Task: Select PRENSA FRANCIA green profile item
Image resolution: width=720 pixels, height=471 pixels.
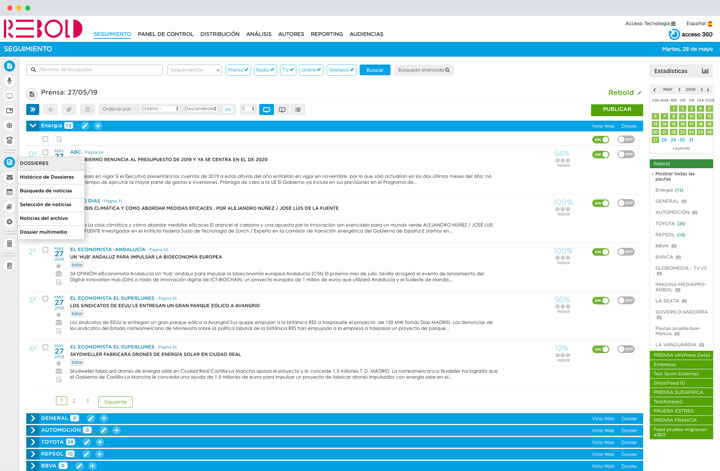Action: point(681,420)
